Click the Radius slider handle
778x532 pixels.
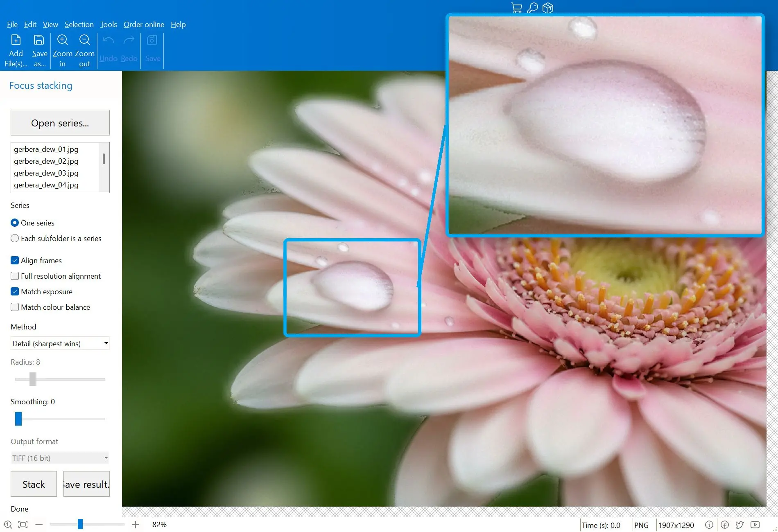[33, 379]
